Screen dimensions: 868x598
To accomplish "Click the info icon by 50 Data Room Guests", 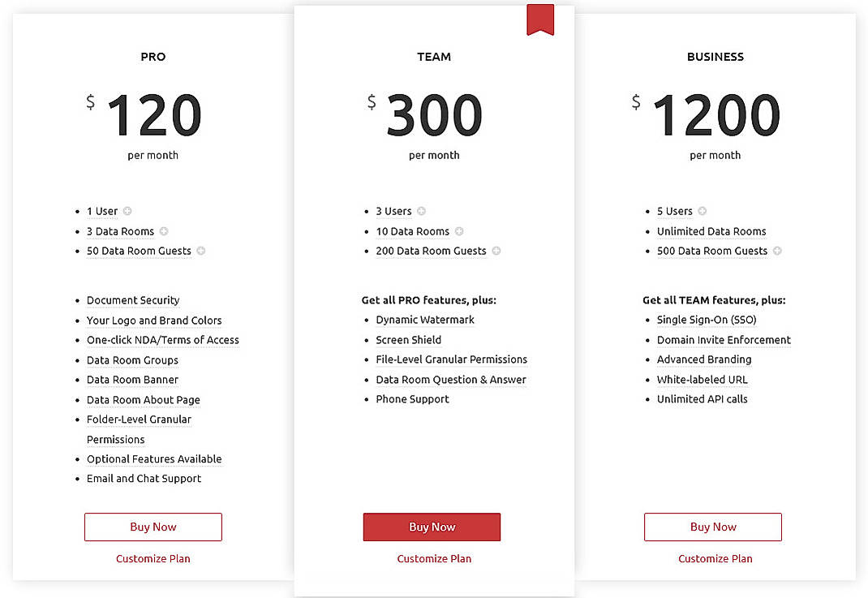I will pos(202,251).
